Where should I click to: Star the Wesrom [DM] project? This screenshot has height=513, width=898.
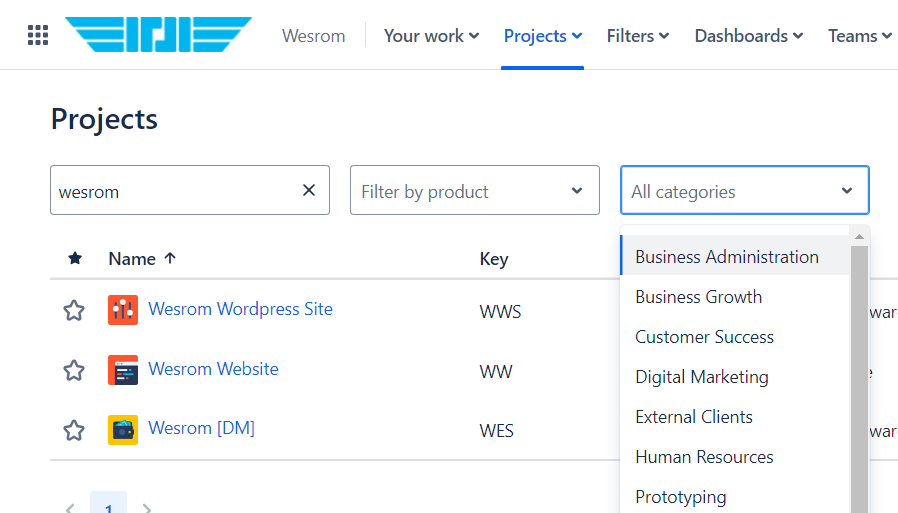coord(74,430)
